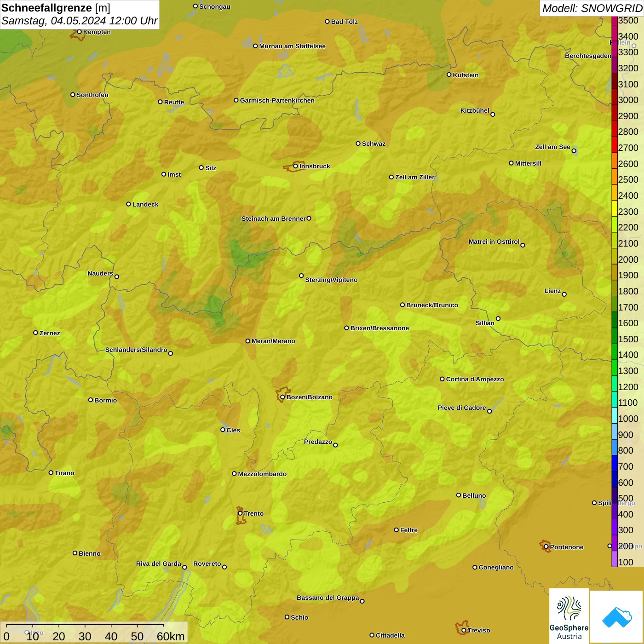The image size is (644, 644).
Task: Click the '2000' legend value
Action: point(628,259)
